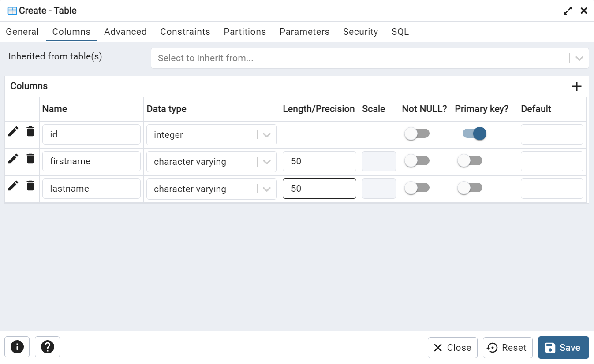Click the lastname length field showing 50
Viewport: 594px width, 364px height.
319,189
